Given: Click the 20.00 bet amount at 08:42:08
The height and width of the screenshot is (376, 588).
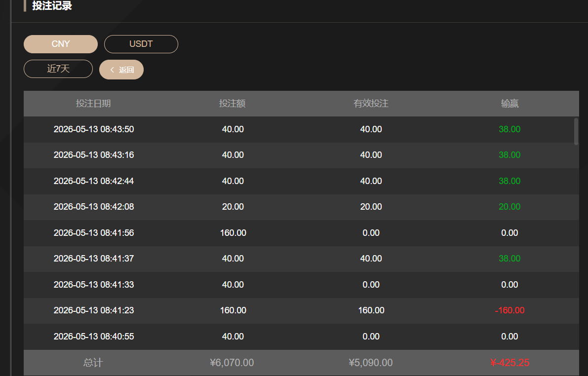Looking at the screenshot, I should [233, 207].
